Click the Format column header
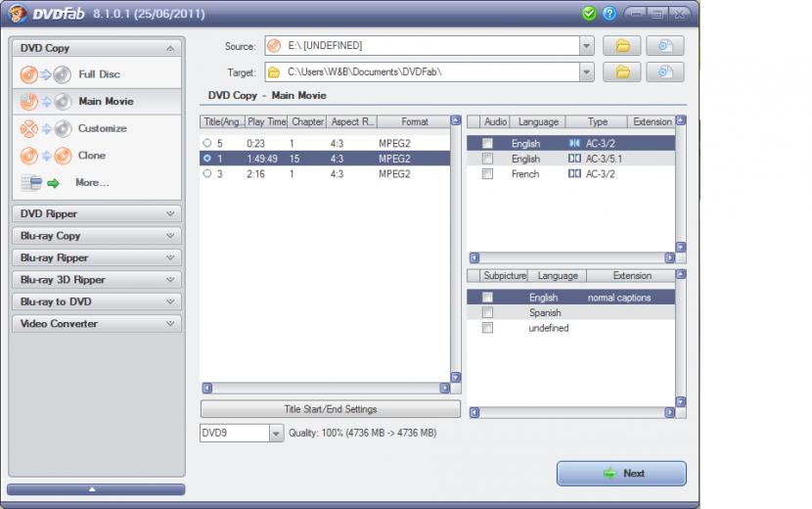 [414, 121]
